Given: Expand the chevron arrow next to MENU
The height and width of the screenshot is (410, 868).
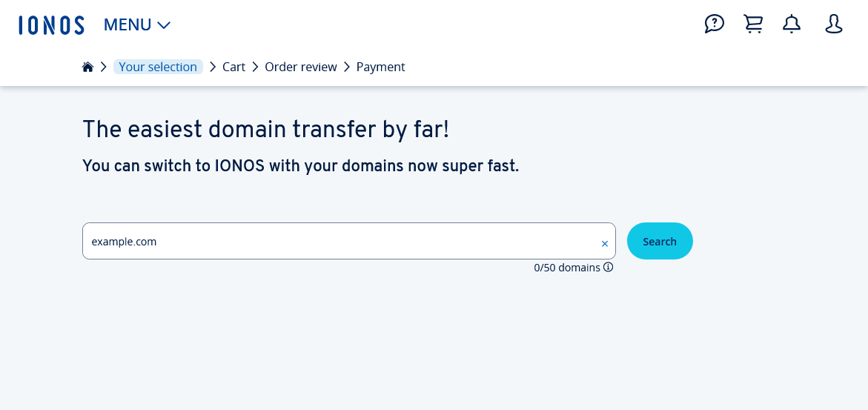Looking at the screenshot, I should coord(164,25).
